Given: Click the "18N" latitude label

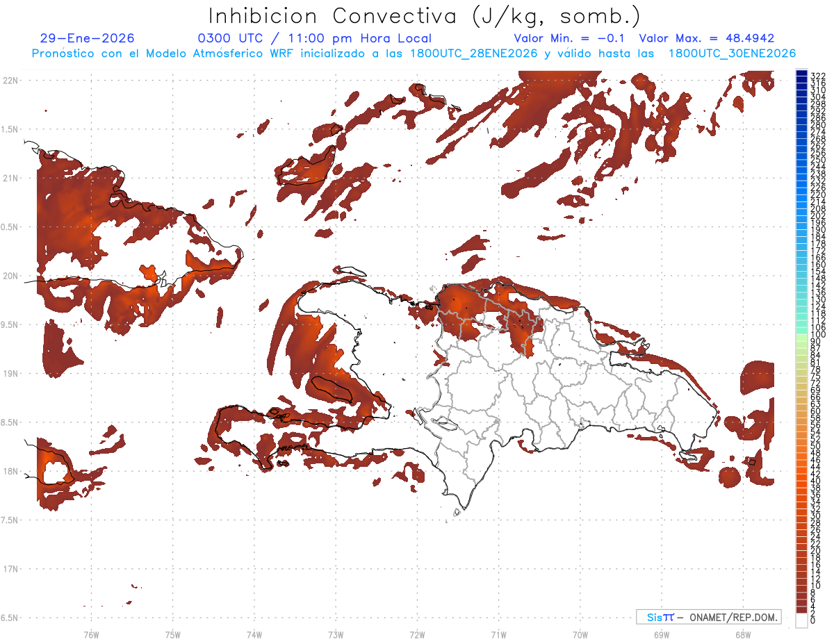Looking at the screenshot, I should pos(10,471).
